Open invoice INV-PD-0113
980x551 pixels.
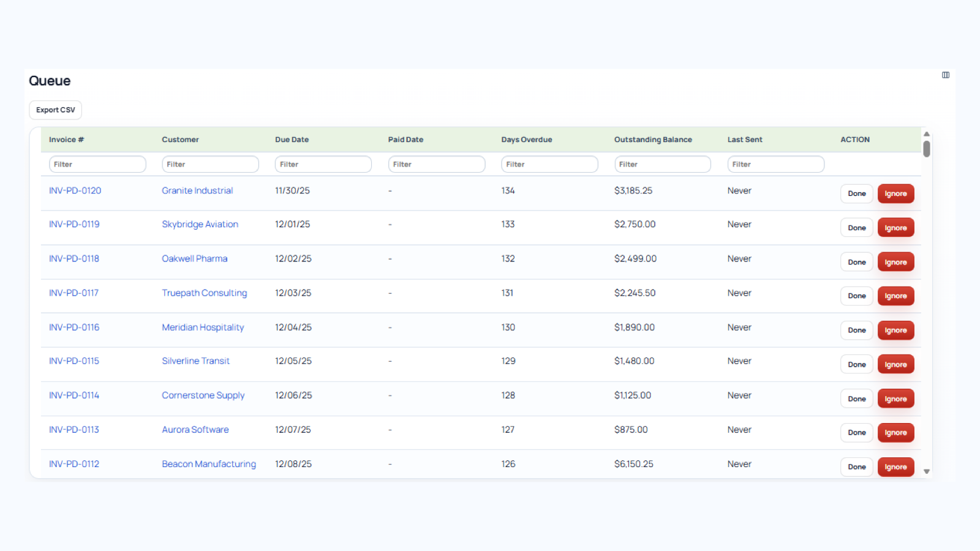[x=74, y=429]
